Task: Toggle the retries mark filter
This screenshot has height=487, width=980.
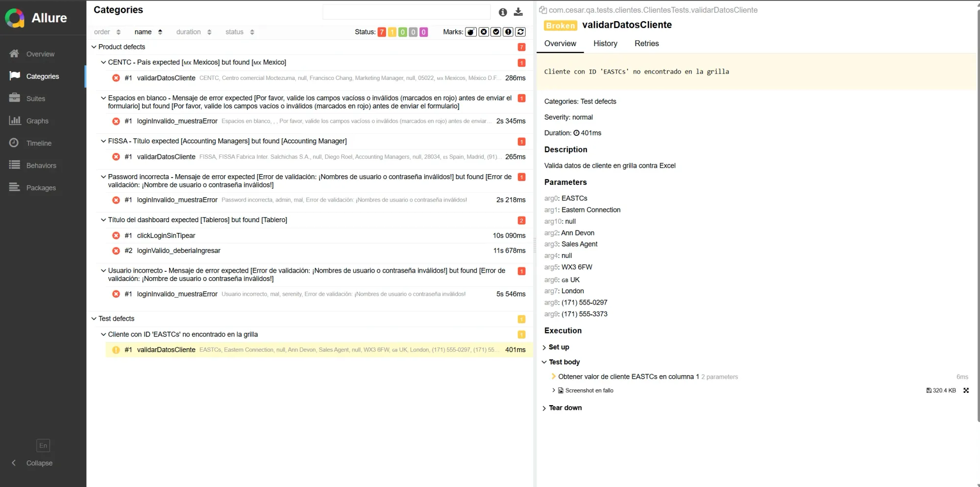Action: pyautogui.click(x=520, y=31)
